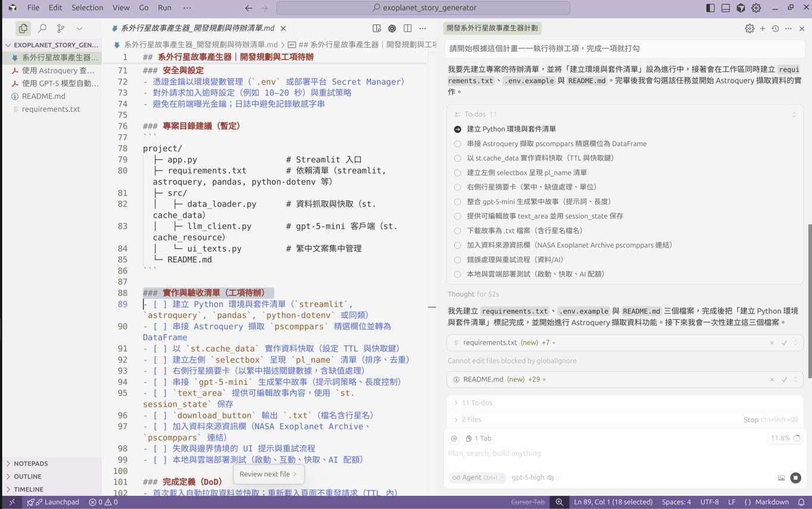Reject the README.md change with X
The width and height of the screenshot is (812, 509).
click(772, 380)
